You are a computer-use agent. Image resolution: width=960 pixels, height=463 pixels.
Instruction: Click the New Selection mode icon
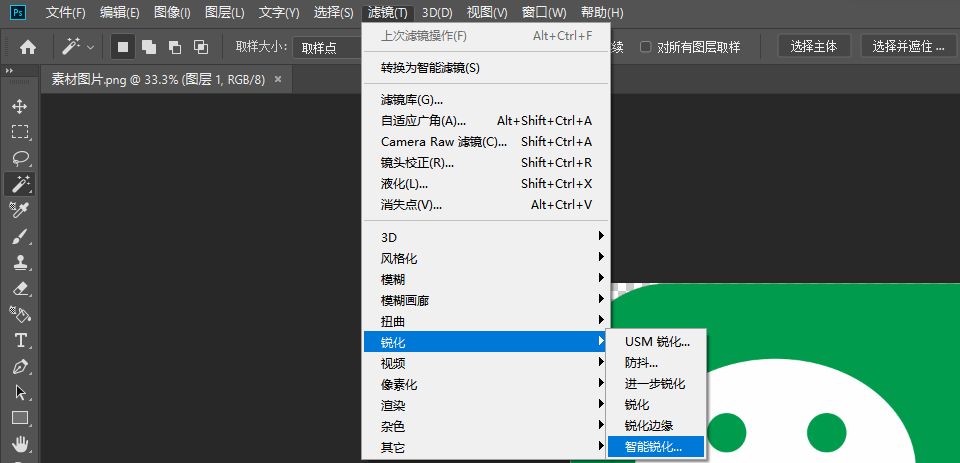123,47
